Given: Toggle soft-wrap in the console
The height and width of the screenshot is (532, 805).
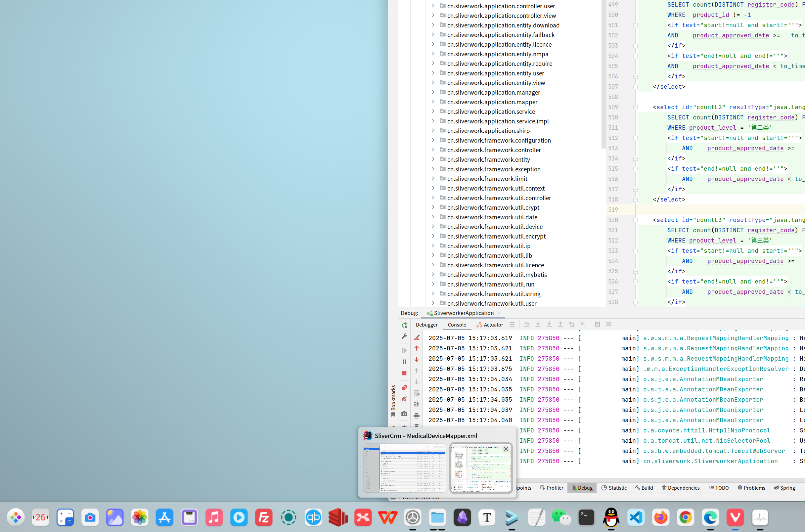Looking at the screenshot, I should pos(417,393).
